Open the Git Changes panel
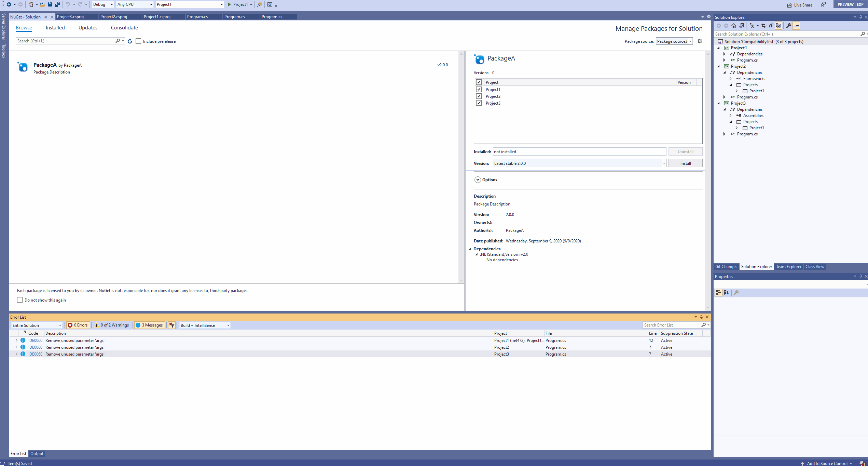 tap(726, 267)
